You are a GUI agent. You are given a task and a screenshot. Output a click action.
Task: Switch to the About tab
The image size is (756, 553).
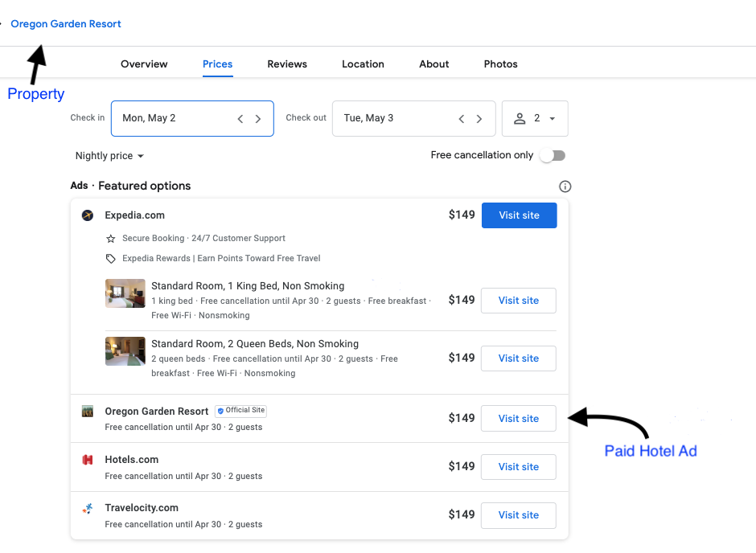pyautogui.click(x=434, y=64)
